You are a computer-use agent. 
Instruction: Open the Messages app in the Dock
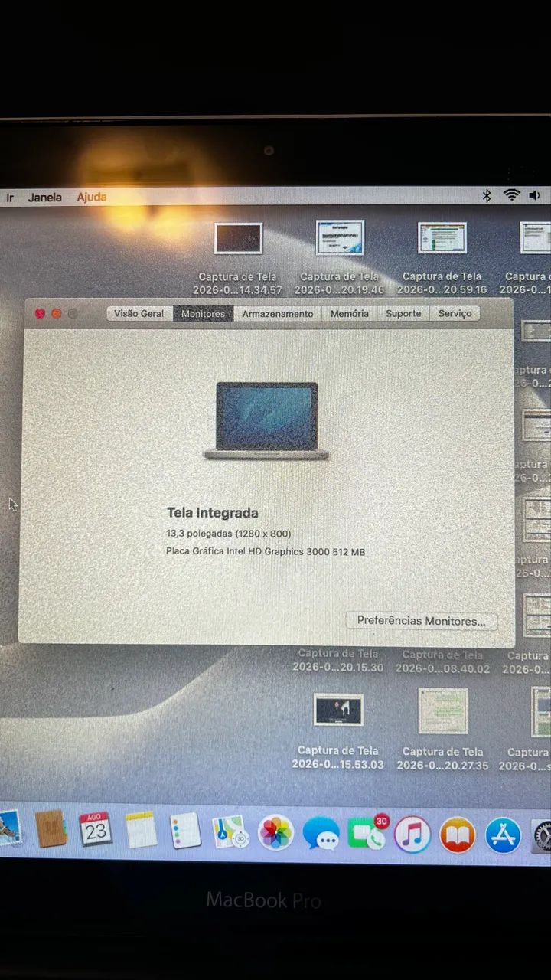(321, 834)
